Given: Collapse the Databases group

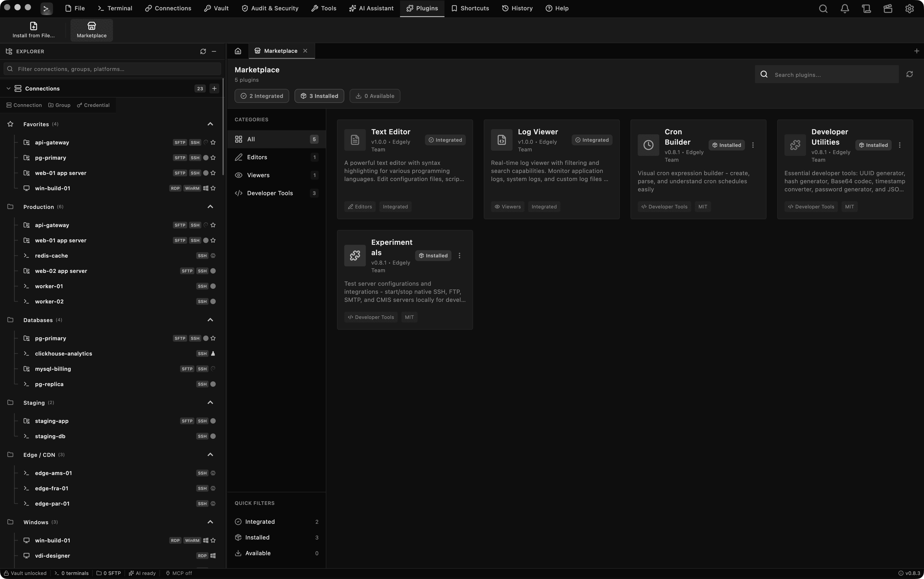Looking at the screenshot, I should click(210, 320).
